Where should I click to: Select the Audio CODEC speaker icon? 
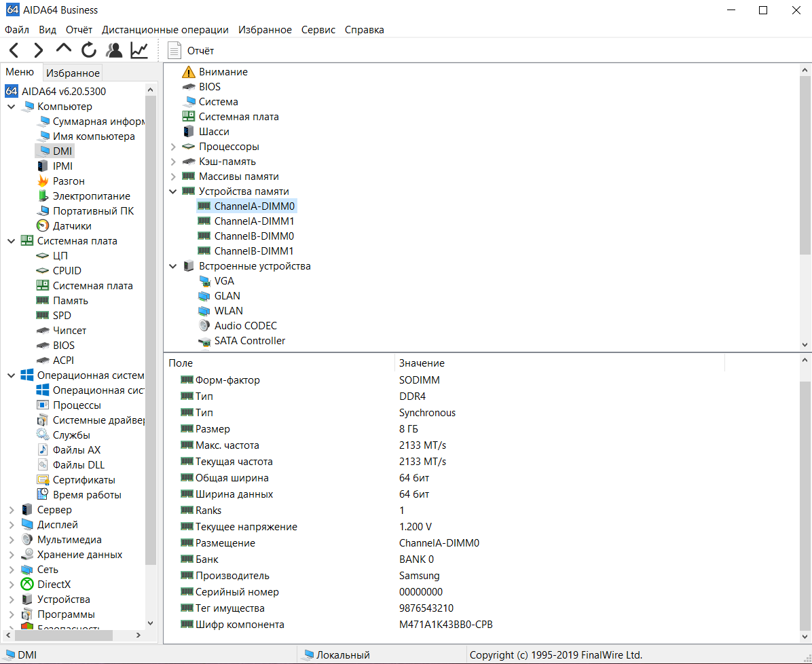[204, 327]
